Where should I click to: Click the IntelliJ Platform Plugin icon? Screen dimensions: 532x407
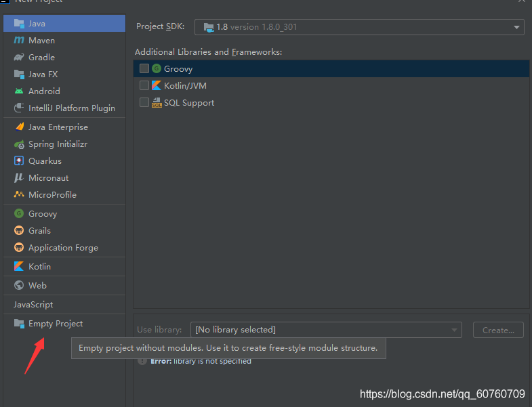point(19,108)
